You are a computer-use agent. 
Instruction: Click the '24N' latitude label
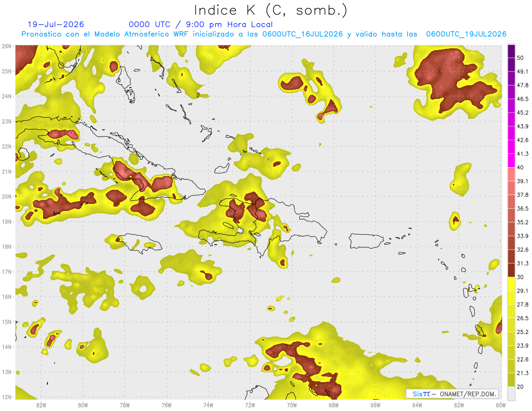tap(6, 96)
